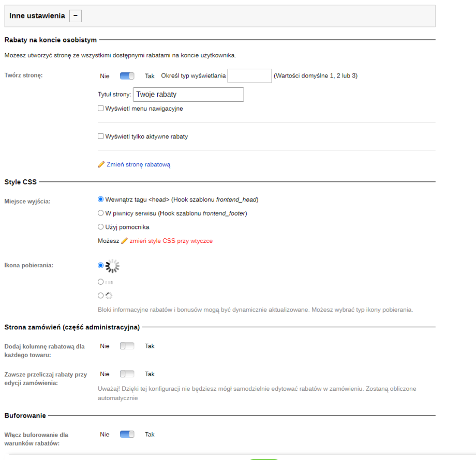Enable Wyświetl menu nawigacyjne checkbox
The height and width of the screenshot is (460, 476).
pos(101,109)
